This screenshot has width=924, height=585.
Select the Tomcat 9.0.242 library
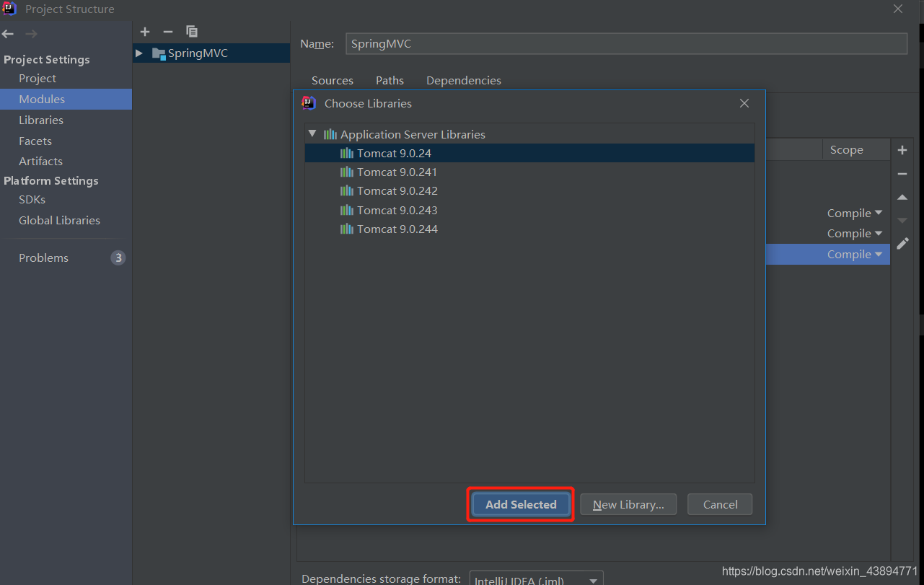pyautogui.click(x=529, y=191)
